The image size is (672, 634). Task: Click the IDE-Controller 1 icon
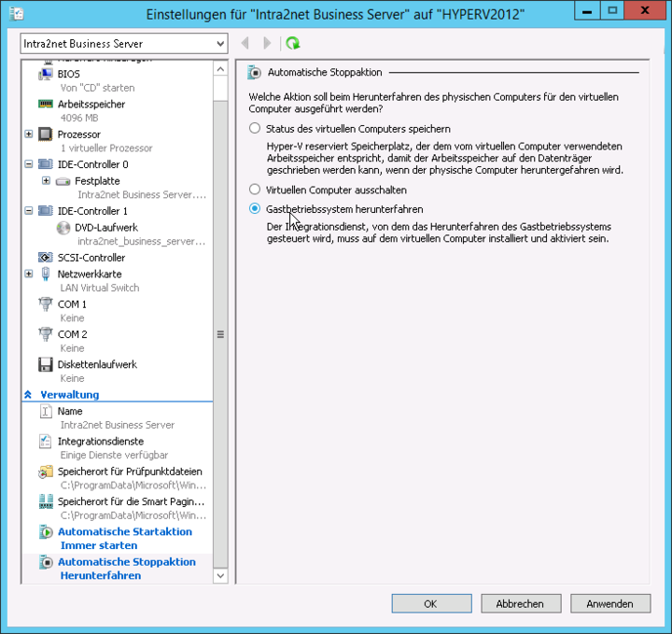(46, 211)
